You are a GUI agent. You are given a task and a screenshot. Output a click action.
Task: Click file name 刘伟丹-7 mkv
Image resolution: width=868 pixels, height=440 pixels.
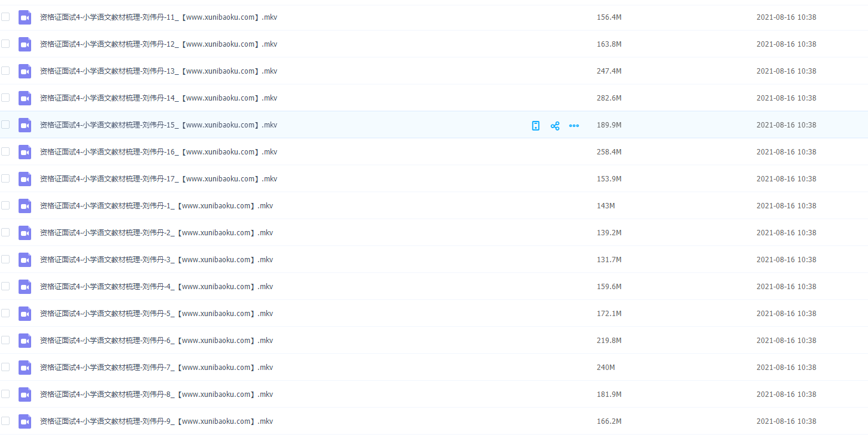click(156, 368)
